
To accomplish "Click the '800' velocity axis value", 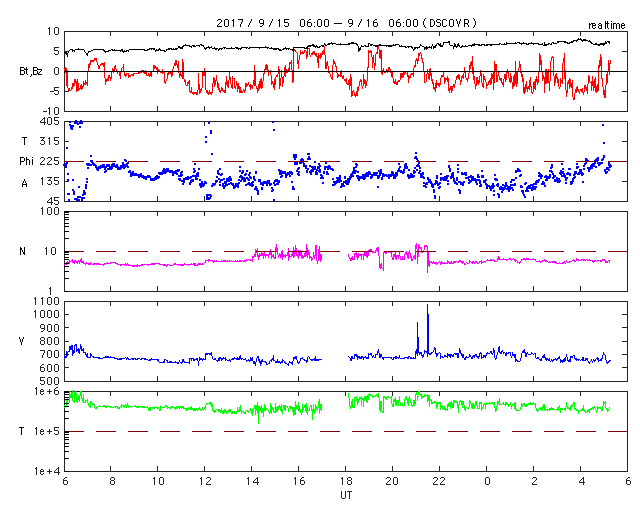I will tap(51, 341).
